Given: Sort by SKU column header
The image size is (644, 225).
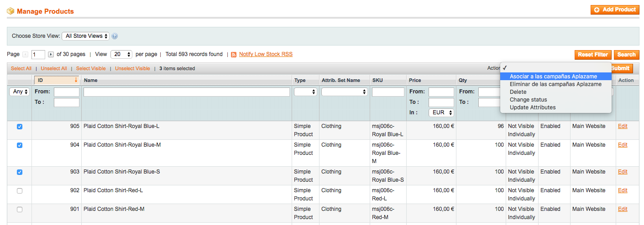Looking at the screenshot, I should (x=377, y=80).
